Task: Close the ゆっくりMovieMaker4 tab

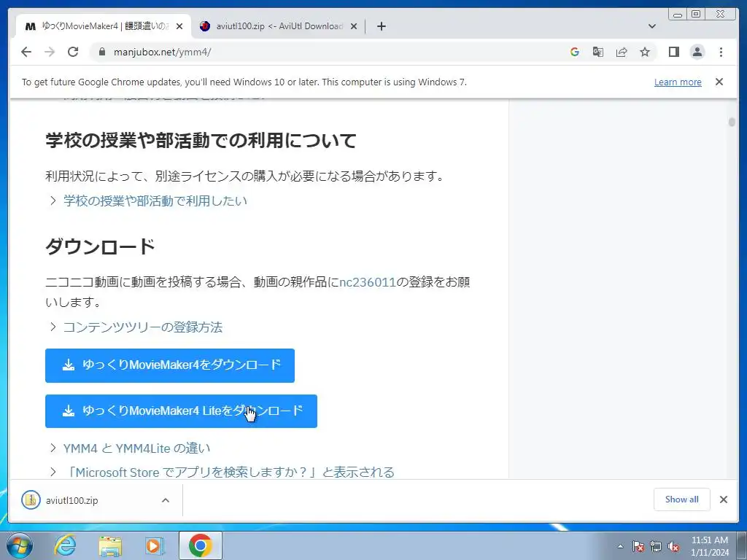Action: 179,26
